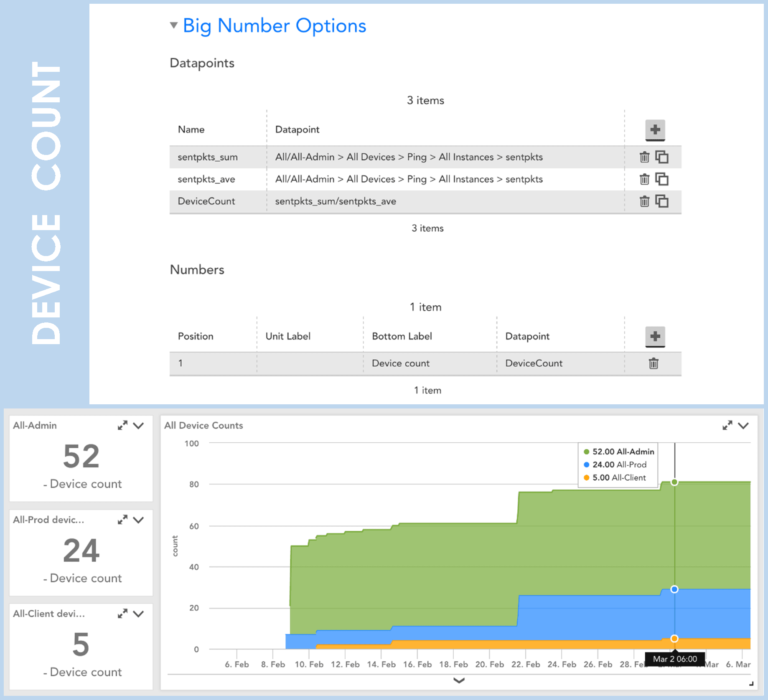Click position value 1 in Numbers row
This screenshot has width=768, height=700.
click(181, 363)
